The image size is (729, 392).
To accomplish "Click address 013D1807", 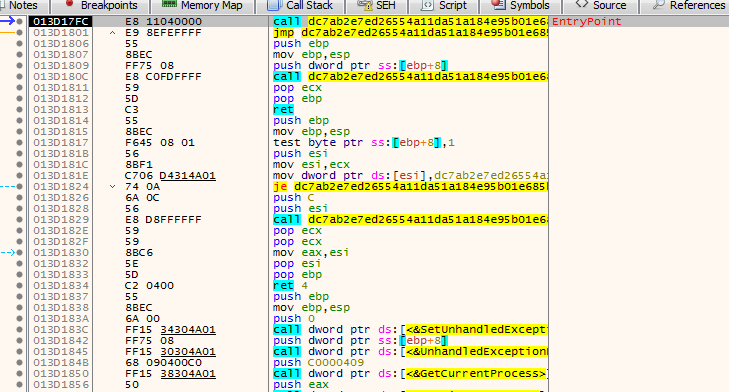I will [60, 54].
